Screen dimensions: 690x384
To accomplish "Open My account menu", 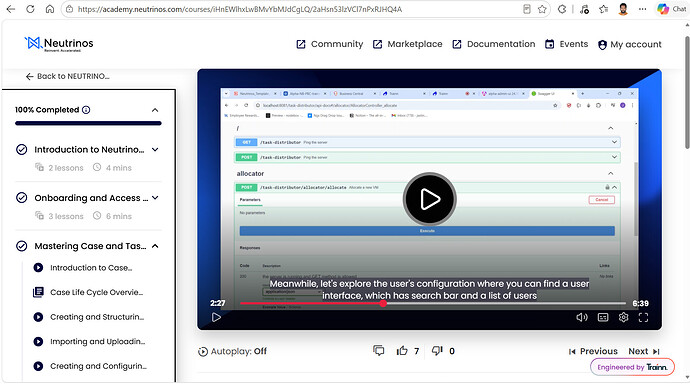I will click(630, 44).
